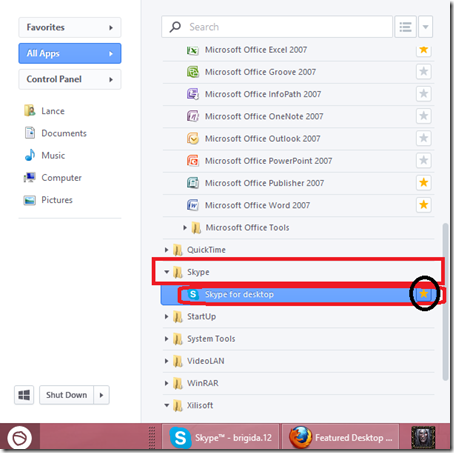Open the Microsoft Office Outlook 2007 icon
Screen dimensions: 454x453
(193, 138)
